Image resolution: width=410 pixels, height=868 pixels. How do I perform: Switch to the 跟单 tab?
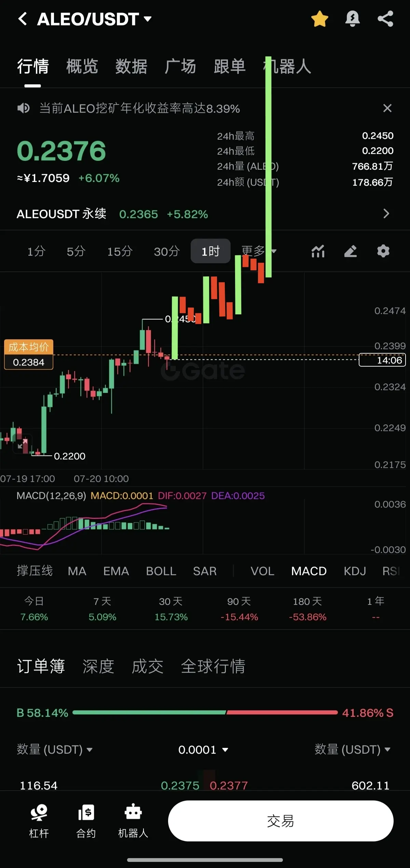(230, 66)
